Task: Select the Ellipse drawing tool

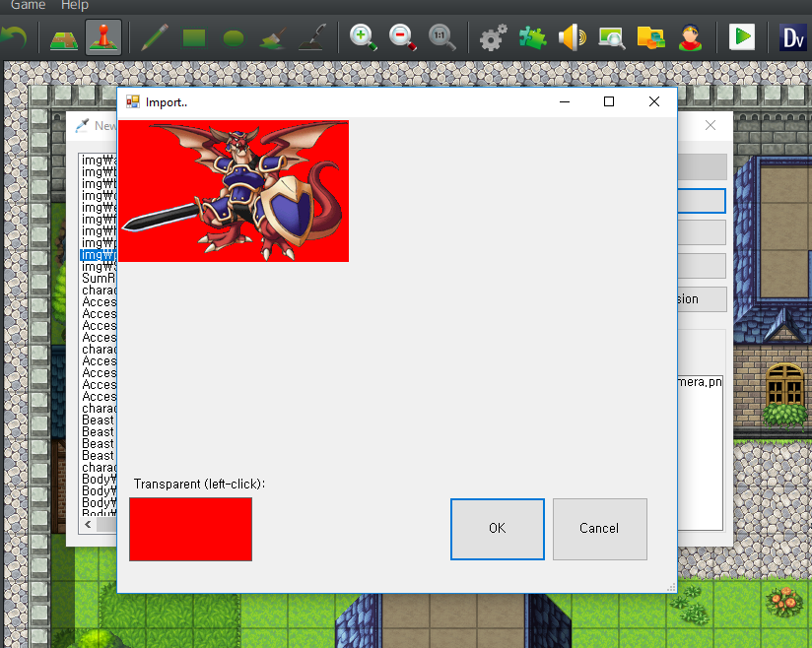Action: point(233,38)
